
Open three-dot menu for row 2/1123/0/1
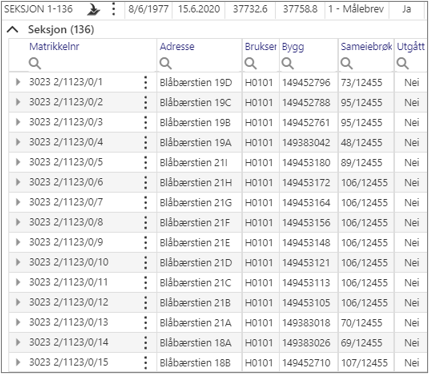(x=145, y=82)
